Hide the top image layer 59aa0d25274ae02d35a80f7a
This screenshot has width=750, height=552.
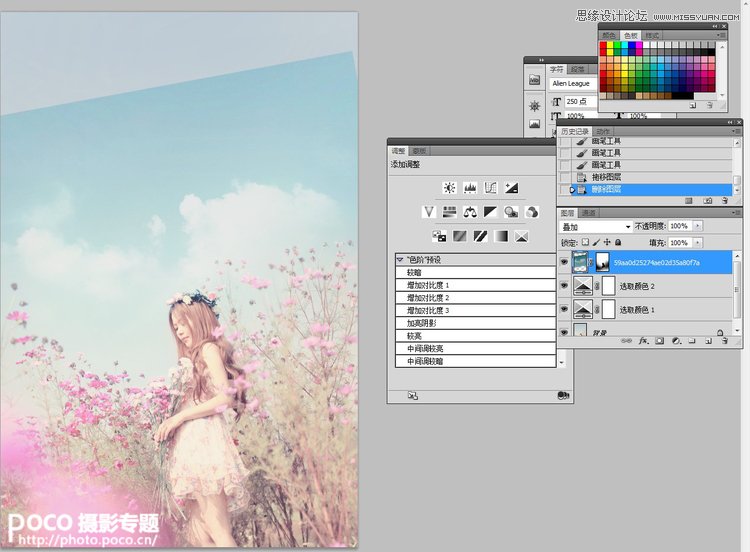pos(564,262)
